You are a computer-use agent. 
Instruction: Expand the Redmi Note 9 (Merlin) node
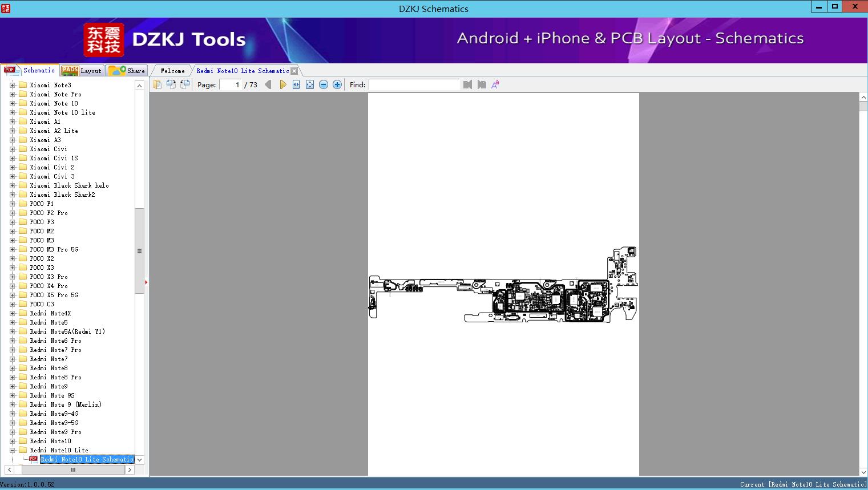pyautogui.click(x=12, y=404)
